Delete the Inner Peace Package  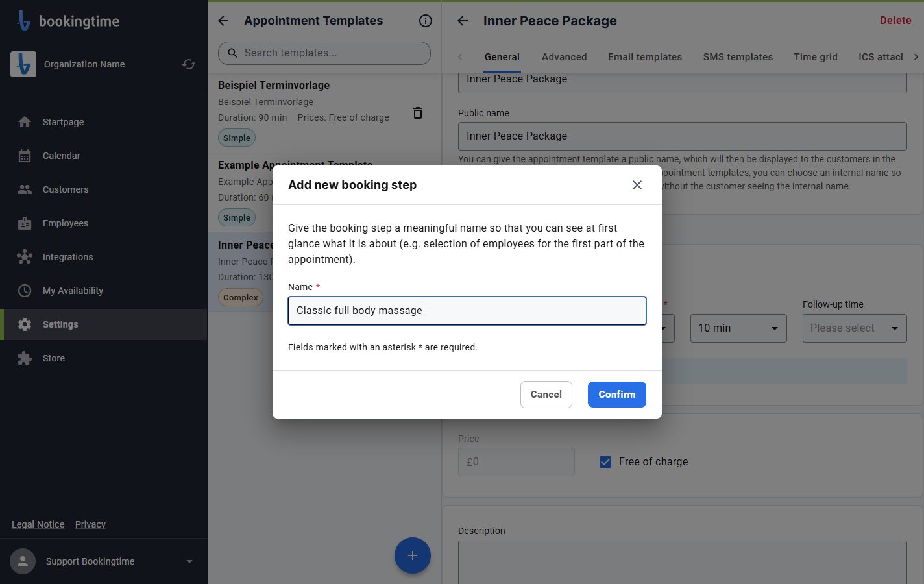(895, 21)
